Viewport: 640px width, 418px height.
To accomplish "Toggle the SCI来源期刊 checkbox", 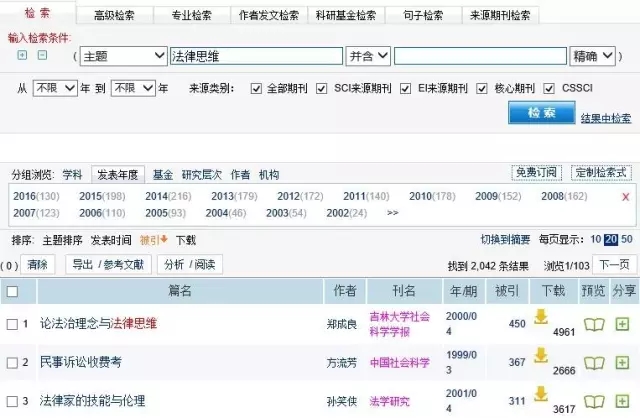I will coord(322,88).
